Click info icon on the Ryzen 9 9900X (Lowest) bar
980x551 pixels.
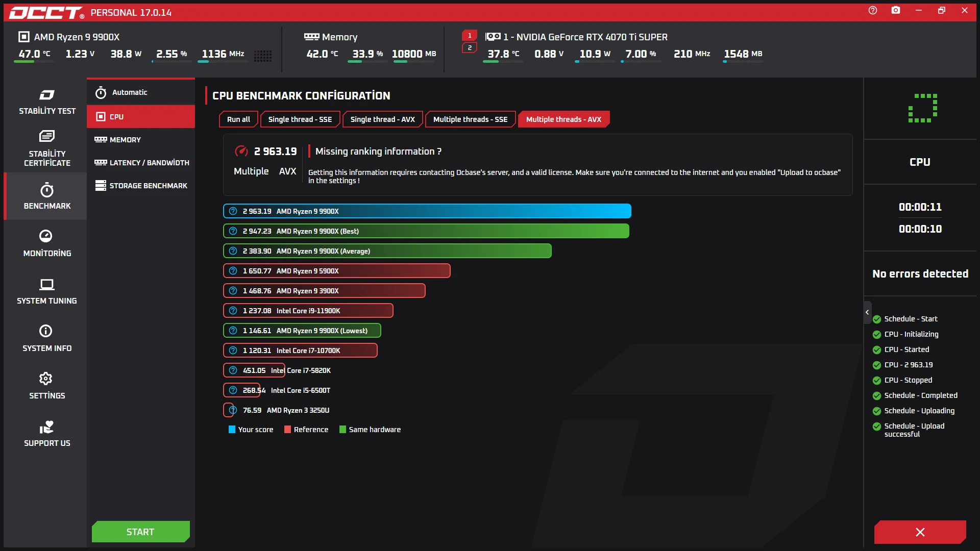pos(233,331)
